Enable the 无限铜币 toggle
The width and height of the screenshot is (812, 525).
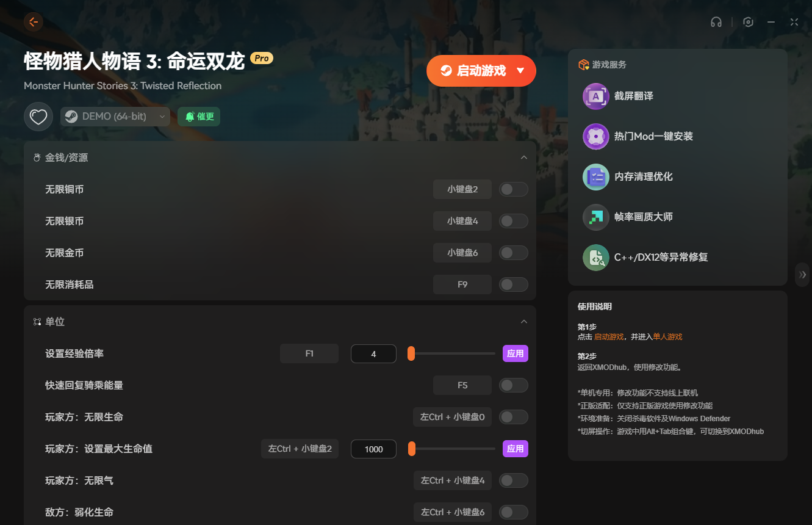[513, 189]
